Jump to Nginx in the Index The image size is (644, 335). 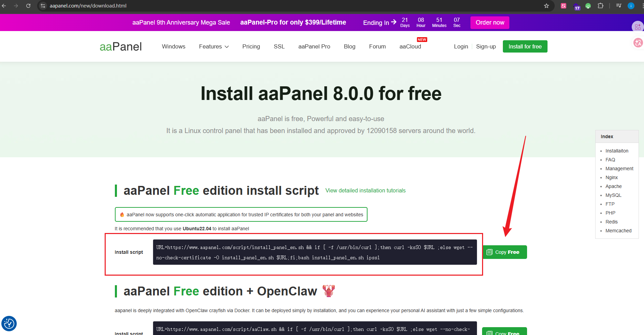click(612, 177)
